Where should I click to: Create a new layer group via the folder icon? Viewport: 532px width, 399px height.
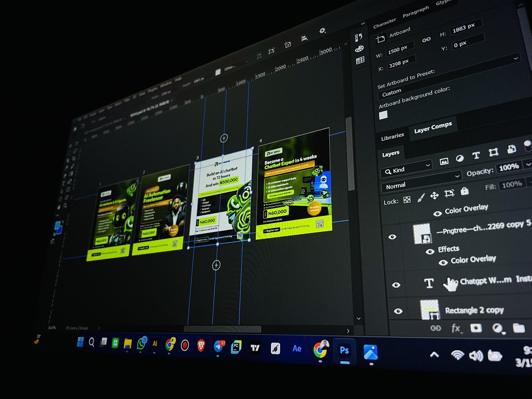pos(518,328)
